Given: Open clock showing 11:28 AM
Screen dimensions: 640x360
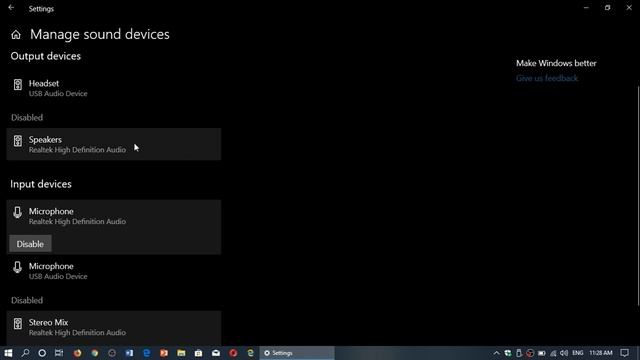Looking at the screenshot, I should (601, 353).
